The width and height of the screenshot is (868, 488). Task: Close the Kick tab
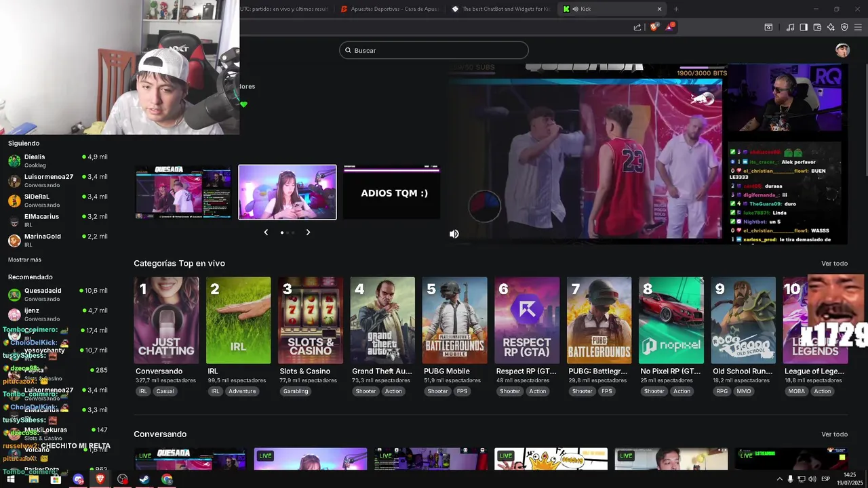[659, 9]
